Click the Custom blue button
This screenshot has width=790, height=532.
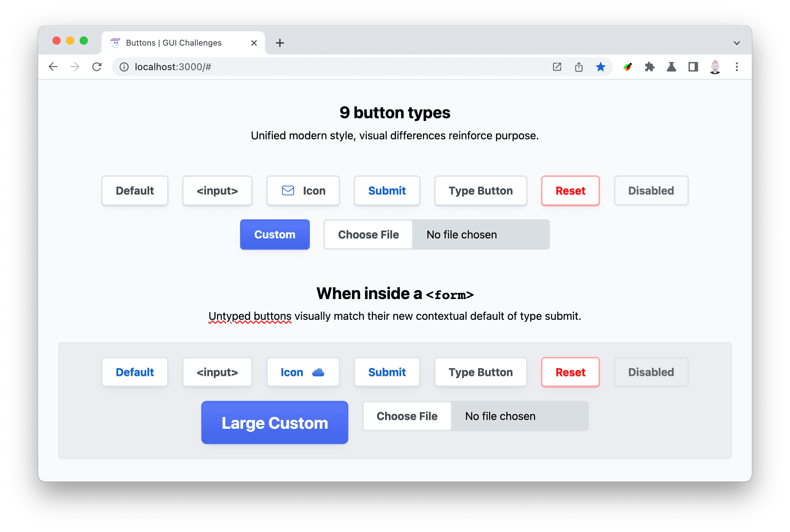[275, 233]
